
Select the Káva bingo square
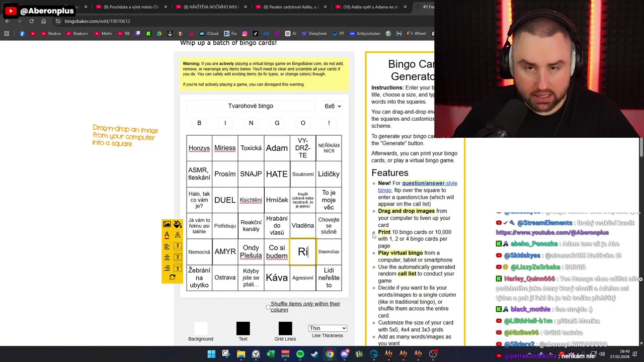pos(277,278)
